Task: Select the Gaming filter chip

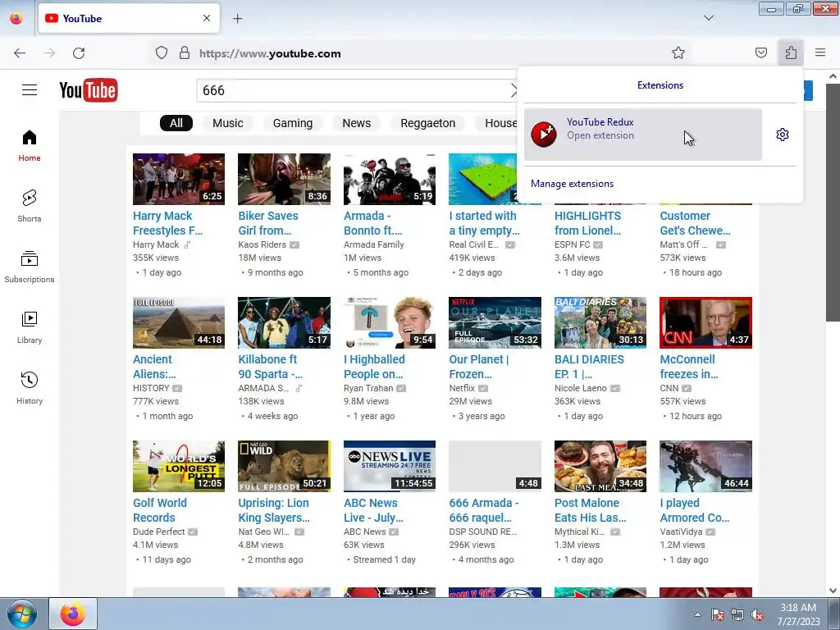Action: click(293, 123)
